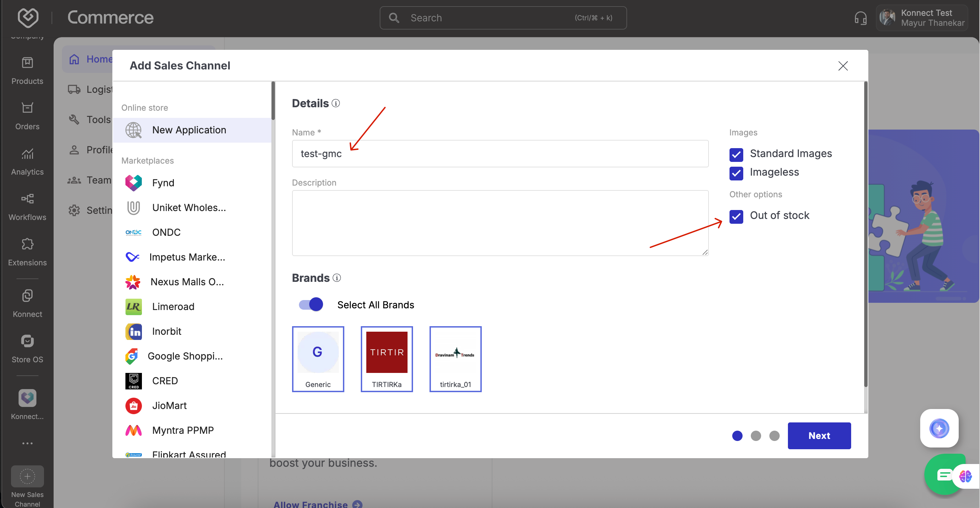Open the Products sidebar icon
This screenshot has height=508, width=980.
[x=27, y=63]
